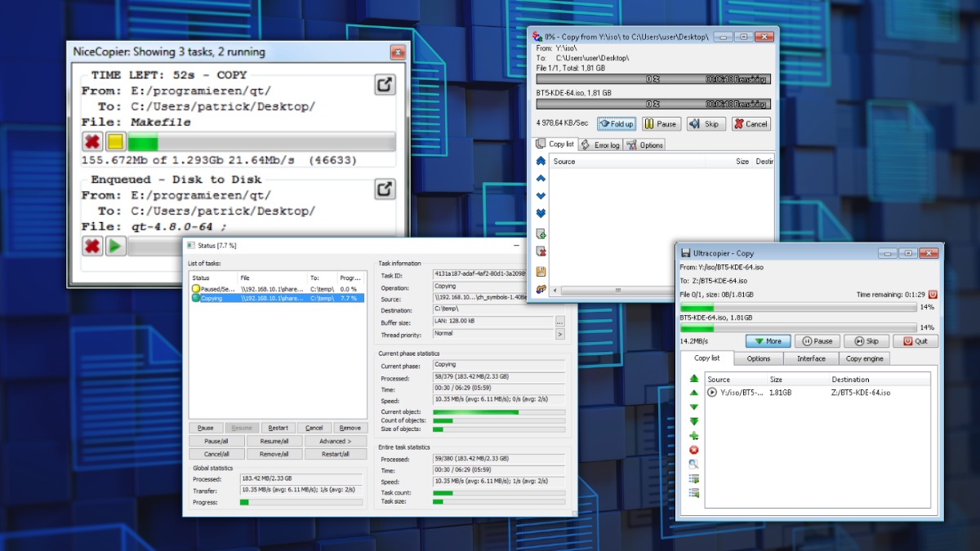Viewport: 980px width, 551px height.
Task: Open the Advanced > menu in the Status window
Action: (x=336, y=441)
